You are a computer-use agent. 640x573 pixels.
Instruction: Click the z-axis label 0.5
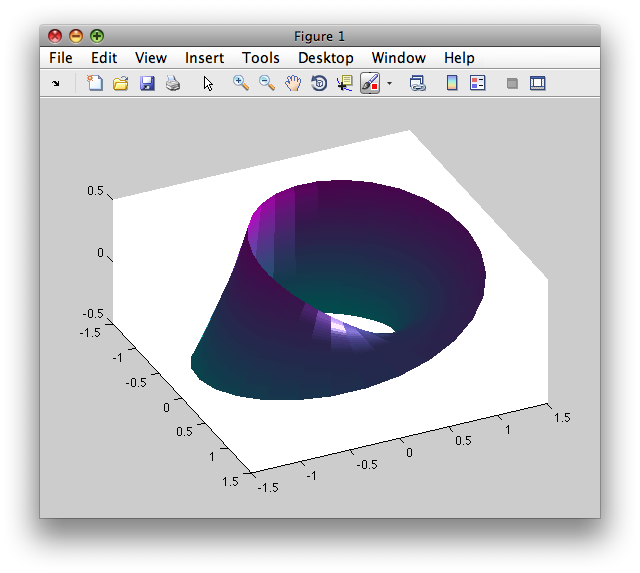tap(95, 191)
